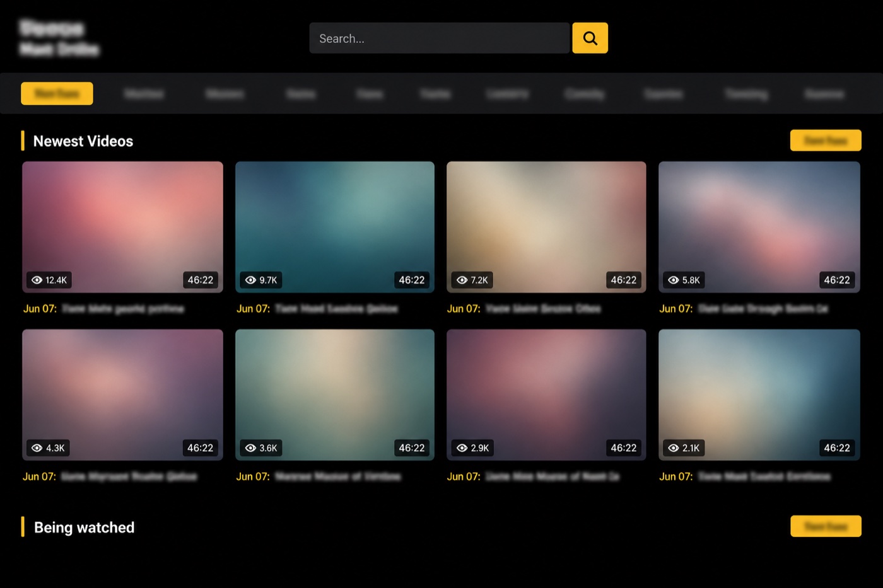
Task: Open Jun 07 title link under 9.7K-view video
Action: (x=317, y=309)
